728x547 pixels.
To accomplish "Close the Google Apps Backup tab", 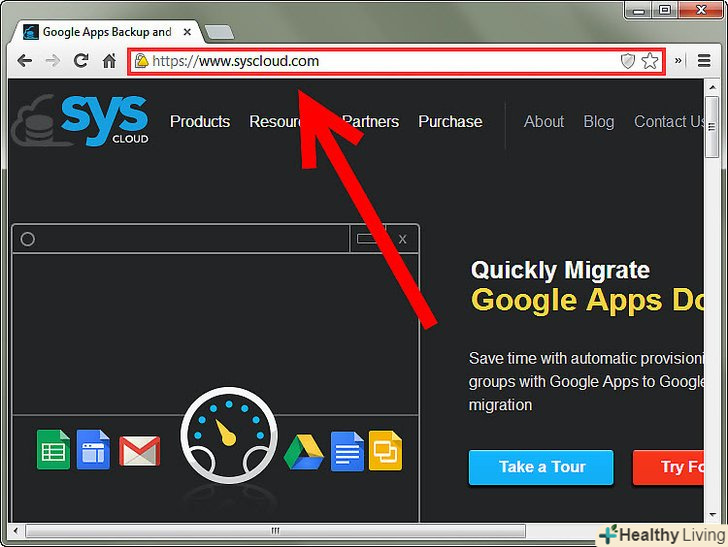I will point(187,32).
